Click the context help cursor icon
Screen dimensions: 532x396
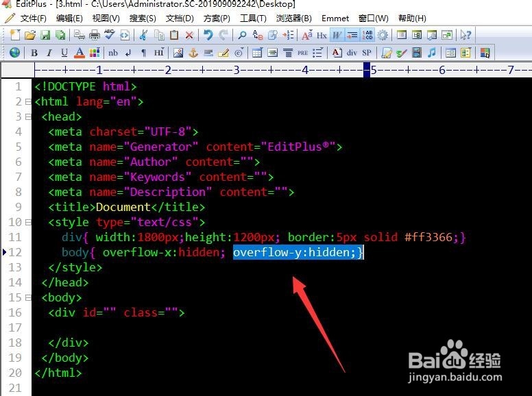click(x=465, y=35)
